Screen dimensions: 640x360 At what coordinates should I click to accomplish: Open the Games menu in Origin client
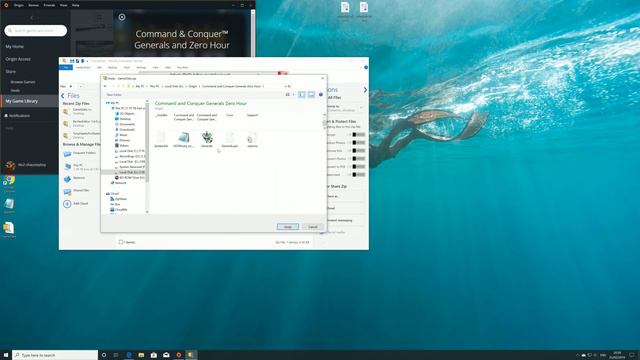coord(33,5)
